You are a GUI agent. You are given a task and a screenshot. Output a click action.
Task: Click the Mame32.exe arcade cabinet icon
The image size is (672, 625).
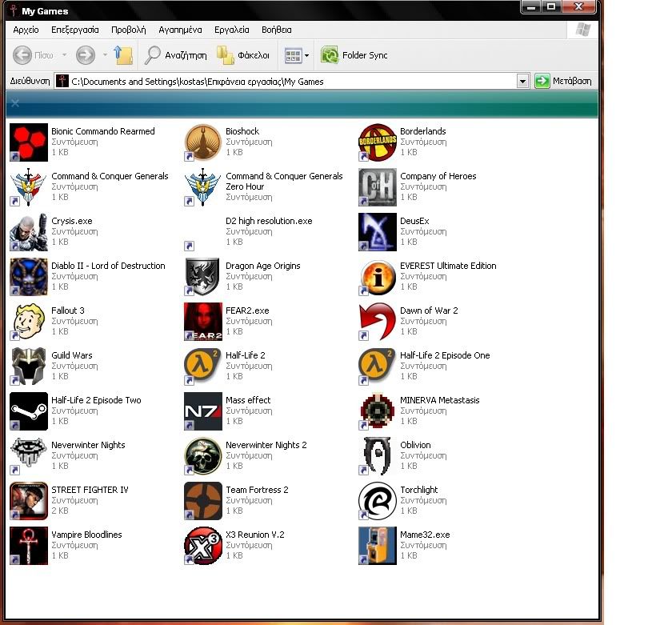coord(378,546)
